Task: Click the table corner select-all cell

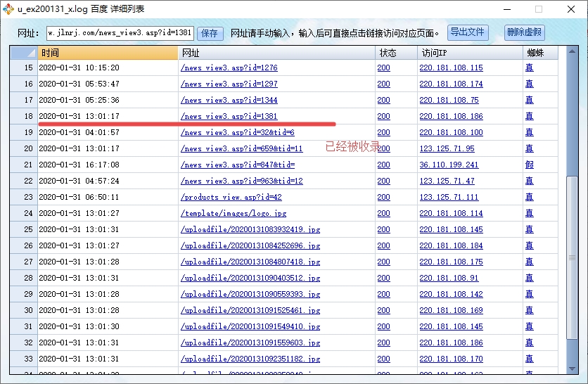Action: (x=23, y=53)
